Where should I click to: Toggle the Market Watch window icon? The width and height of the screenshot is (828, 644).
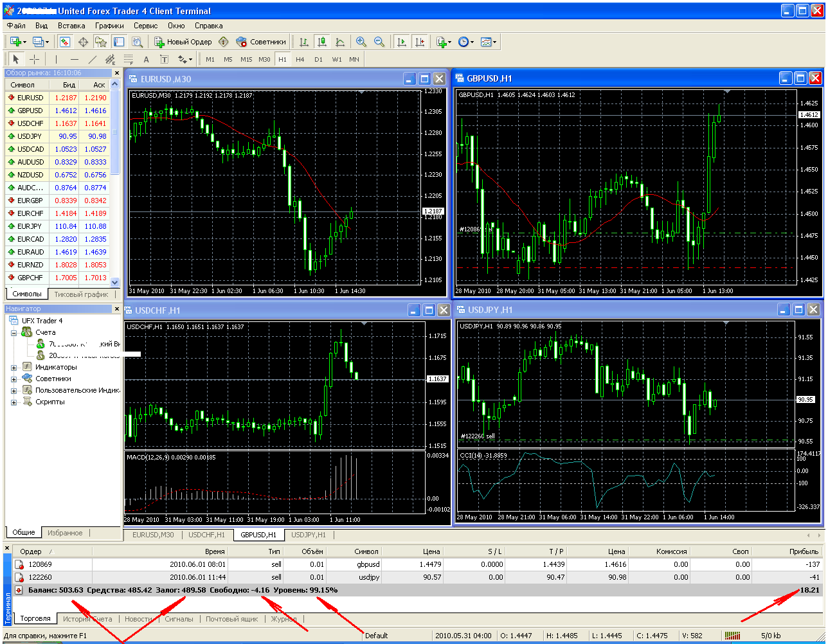pyautogui.click(x=65, y=42)
